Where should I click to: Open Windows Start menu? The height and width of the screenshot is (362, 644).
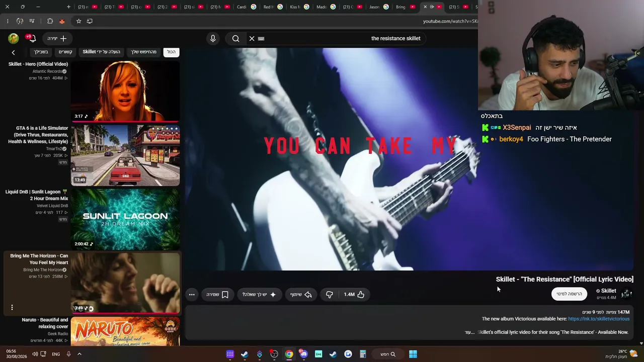(413, 354)
